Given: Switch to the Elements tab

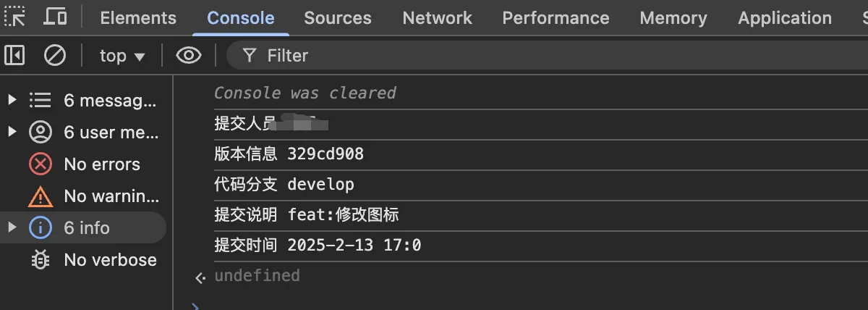Looking at the screenshot, I should (x=138, y=18).
